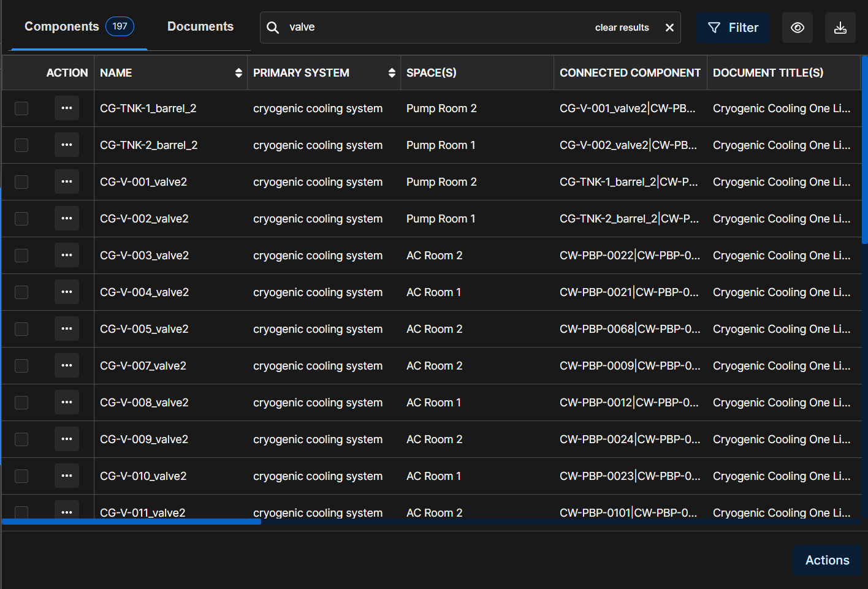
Task: Click the CONNECTED COMPONENT column header
Action: [x=630, y=73]
